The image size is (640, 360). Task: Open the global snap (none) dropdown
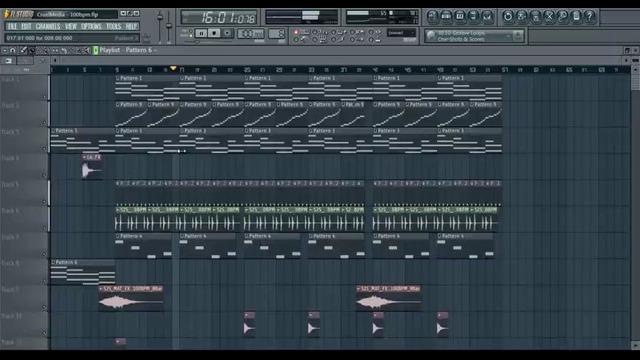(x=402, y=33)
